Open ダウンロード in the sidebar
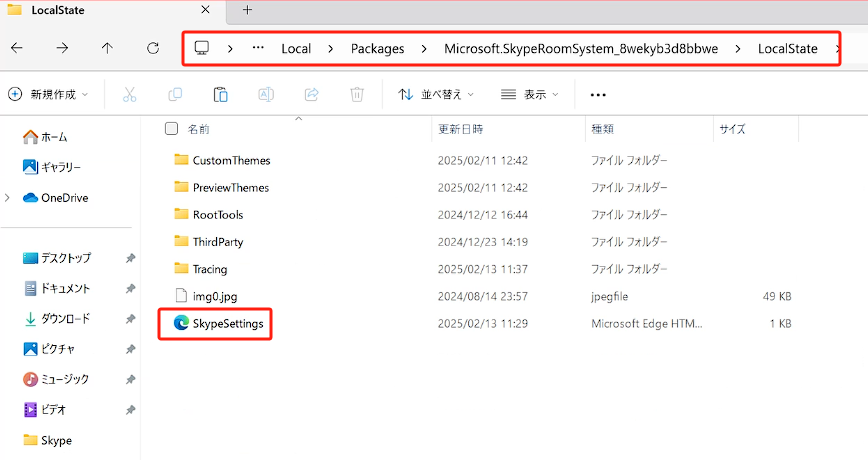 (x=57, y=319)
